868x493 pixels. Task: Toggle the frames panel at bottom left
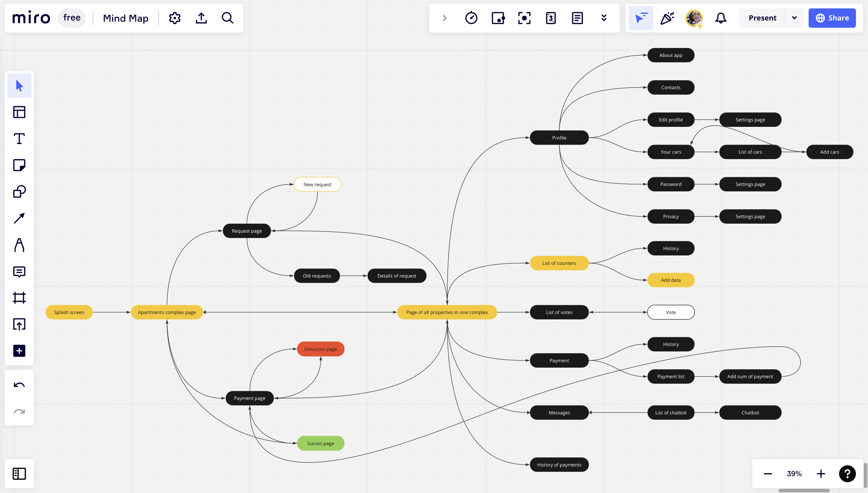click(x=19, y=474)
